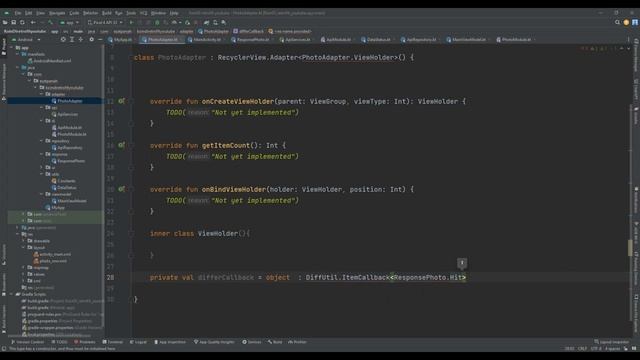Viewport: 640px width, 360px height.
Task: Click the Sync/Reload toolbar icon
Action: tap(22, 22)
